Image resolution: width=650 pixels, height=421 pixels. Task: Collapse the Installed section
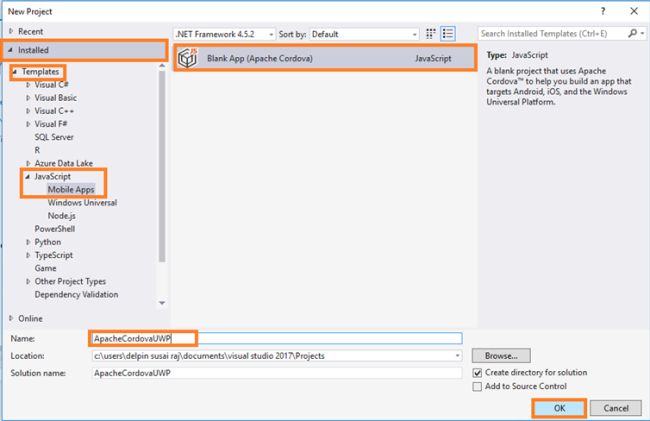click(x=10, y=50)
